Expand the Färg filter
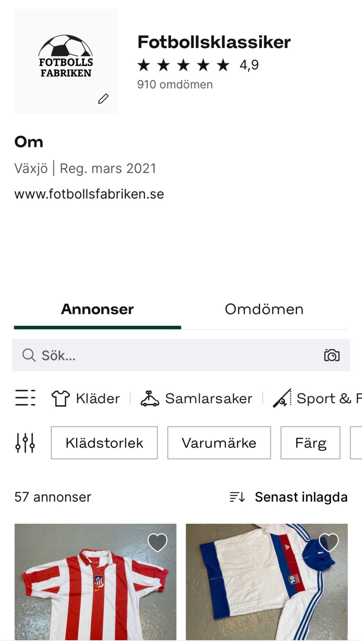The height and width of the screenshot is (644, 362). click(x=310, y=443)
